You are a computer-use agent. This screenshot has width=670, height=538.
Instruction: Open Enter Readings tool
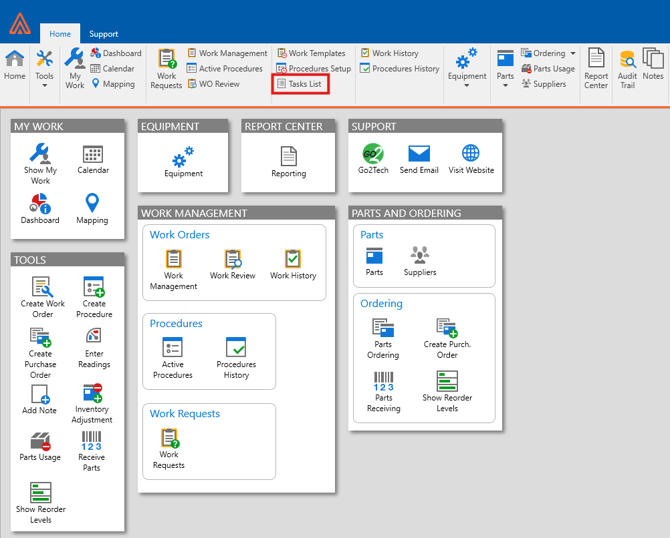pyautogui.click(x=94, y=338)
